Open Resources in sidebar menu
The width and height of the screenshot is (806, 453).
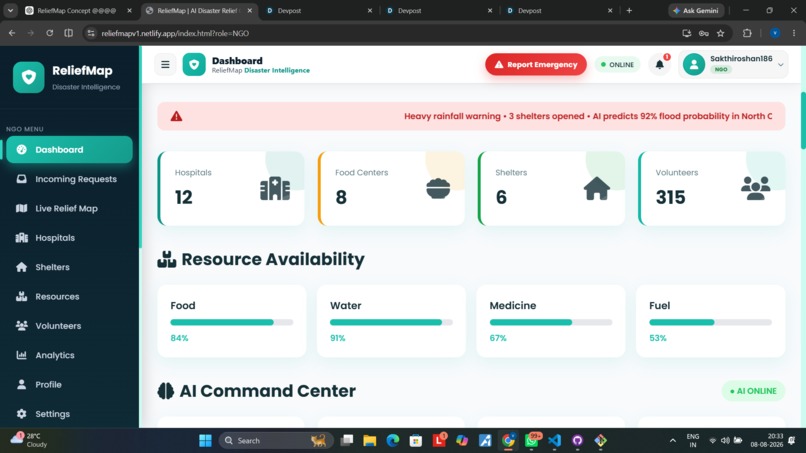pyautogui.click(x=69, y=296)
